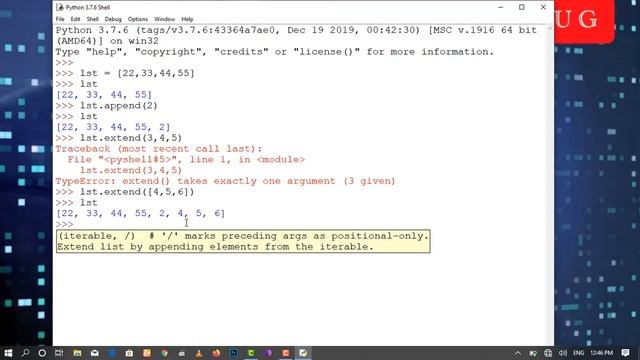Image resolution: width=640 pixels, height=360 pixels.
Task: Click the Python Shell title bar icon
Action: click(x=60, y=7)
